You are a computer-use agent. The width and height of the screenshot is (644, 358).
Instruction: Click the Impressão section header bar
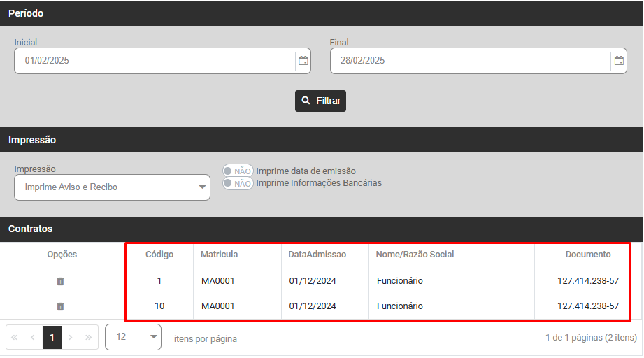(321, 140)
